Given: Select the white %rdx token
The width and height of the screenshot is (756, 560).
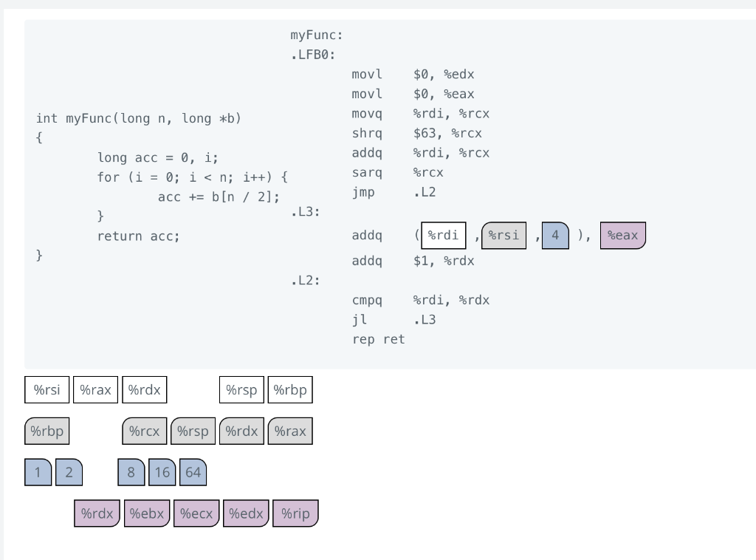Looking at the screenshot, I should point(144,389).
